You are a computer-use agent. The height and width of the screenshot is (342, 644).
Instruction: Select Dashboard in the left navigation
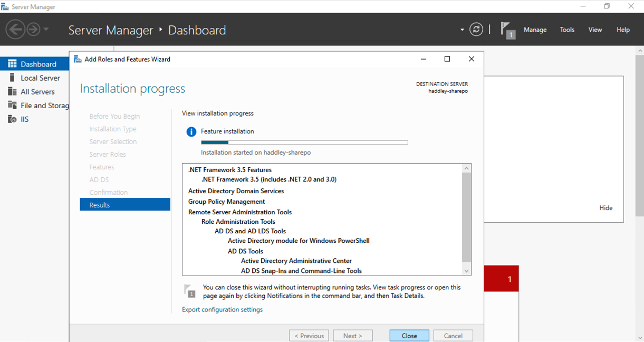[35, 64]
